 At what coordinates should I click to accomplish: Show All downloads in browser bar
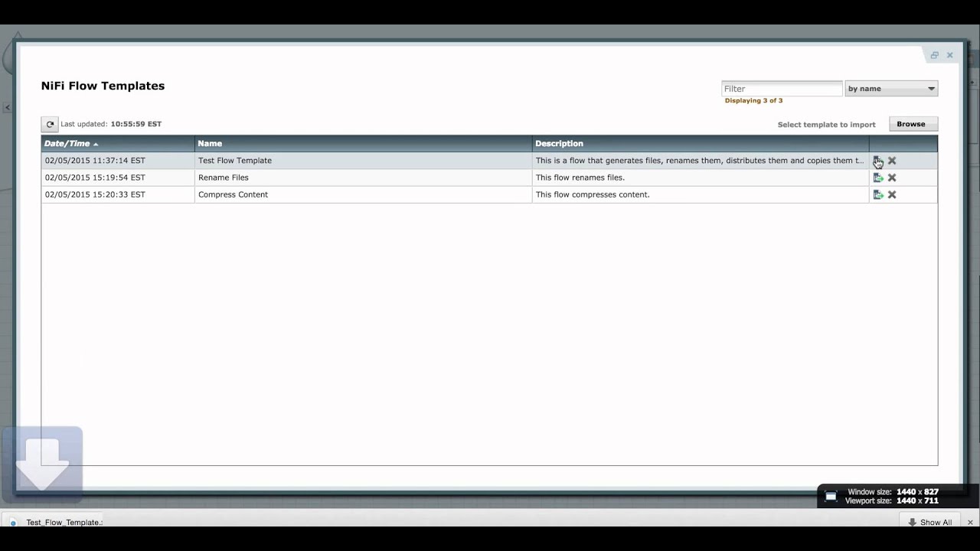930,522
